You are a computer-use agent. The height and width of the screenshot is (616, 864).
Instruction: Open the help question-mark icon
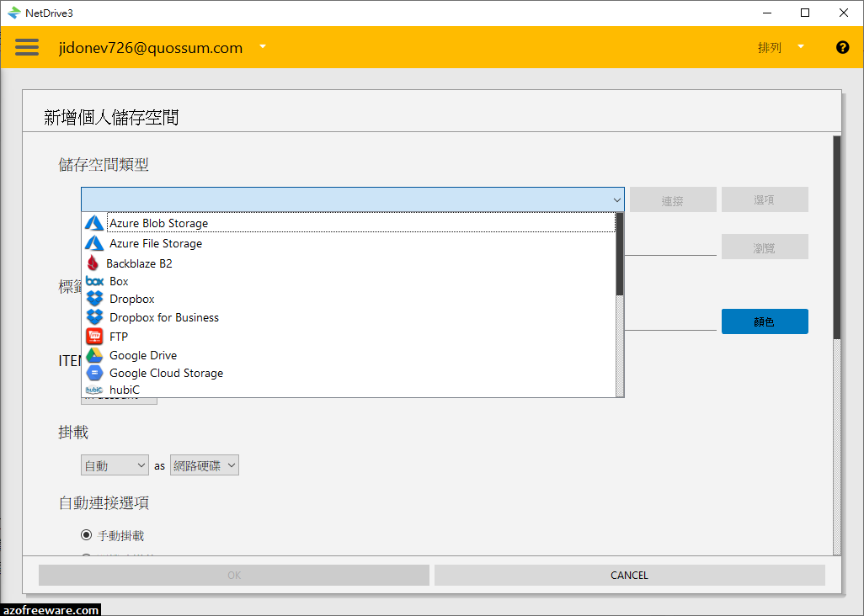coord(842,47)
